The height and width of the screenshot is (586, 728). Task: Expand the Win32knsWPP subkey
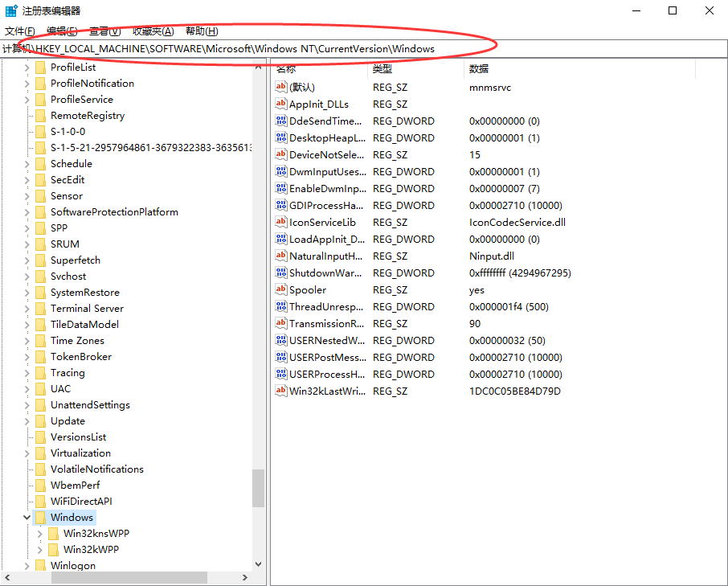pos(40,534)
